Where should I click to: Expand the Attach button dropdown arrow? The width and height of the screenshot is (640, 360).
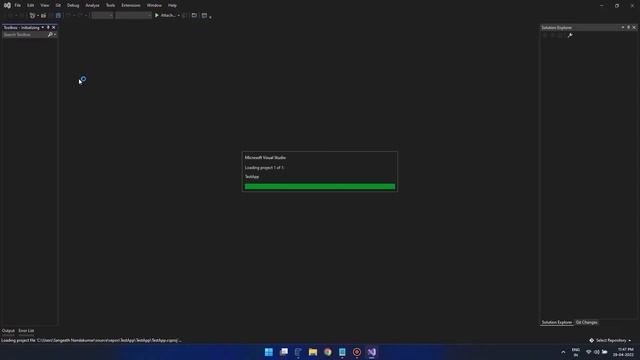(x=179, y=16)
